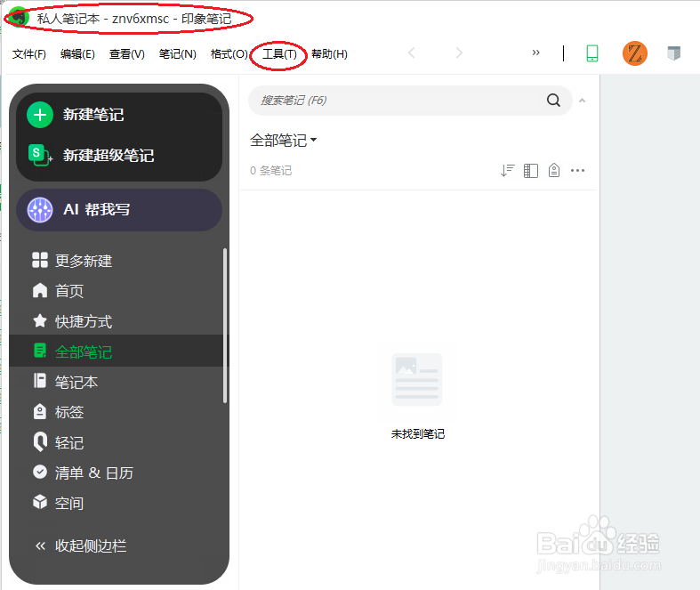Expand toolbar overflow double chevron

coord(535,53)
